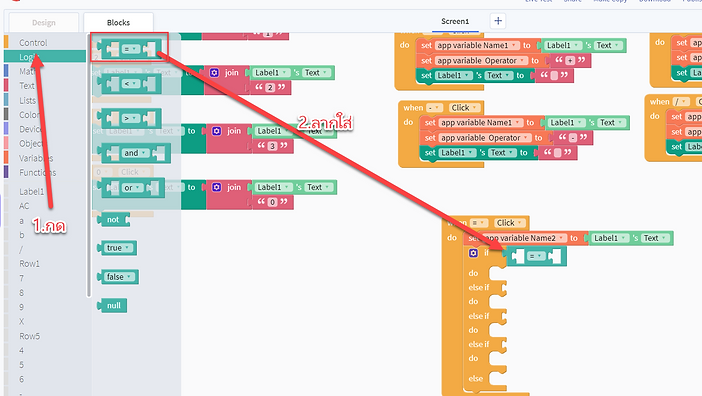Screen dimensions: 702x396
Task: Click the blocks flyout vertical scrollbar
Action: 89,165
